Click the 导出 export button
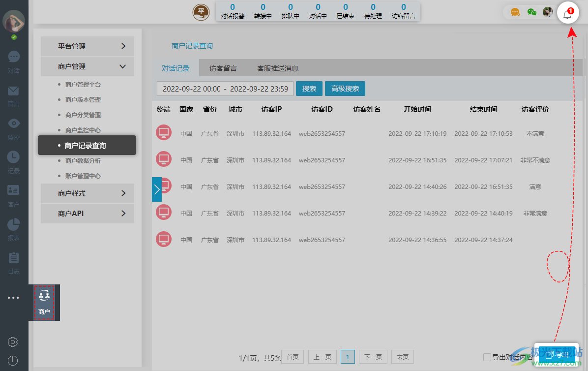The width and height of the screenshot is (588, 371). click(x=557, y=354)
